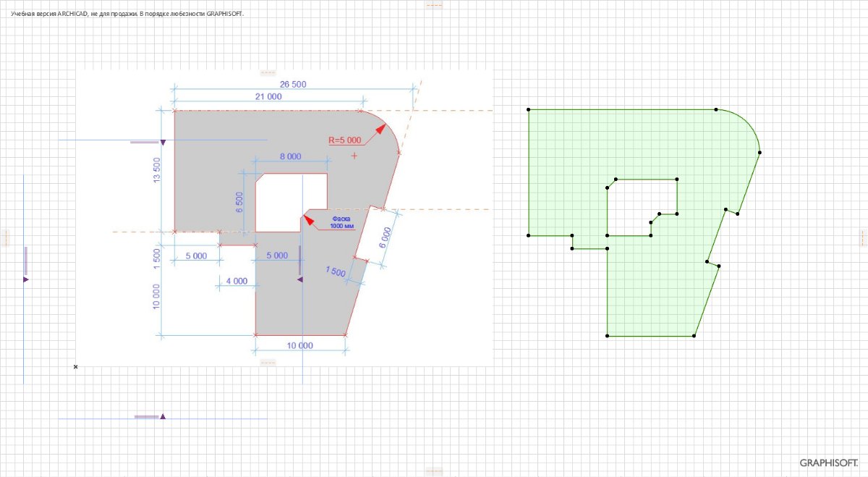Viewport: 868px width, 477px height.
Task: Select the bottom-left node of green polygon
Action: click(607, 336)
